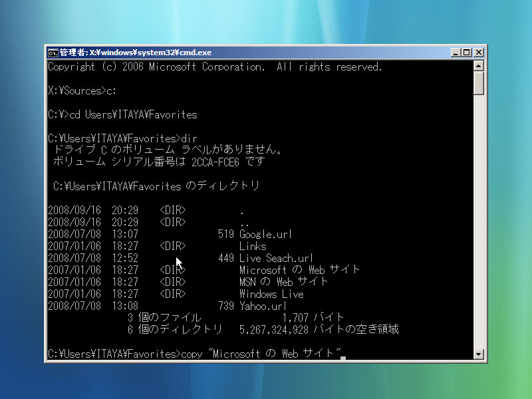Click the Live Seach.url file entry
This screenshot has height=399, width=532.
(276, 258)
